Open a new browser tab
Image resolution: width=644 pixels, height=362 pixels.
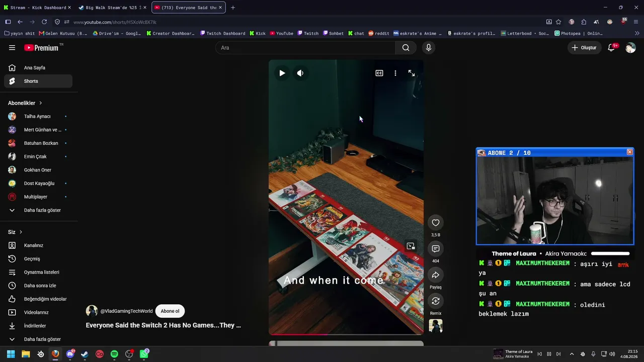[x=232, y=8]
